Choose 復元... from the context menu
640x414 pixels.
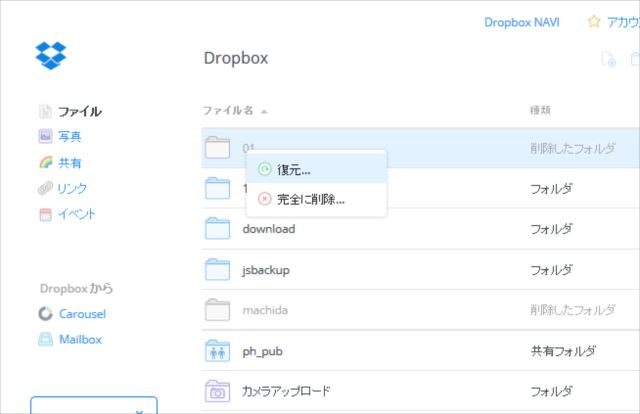[316, 169]
